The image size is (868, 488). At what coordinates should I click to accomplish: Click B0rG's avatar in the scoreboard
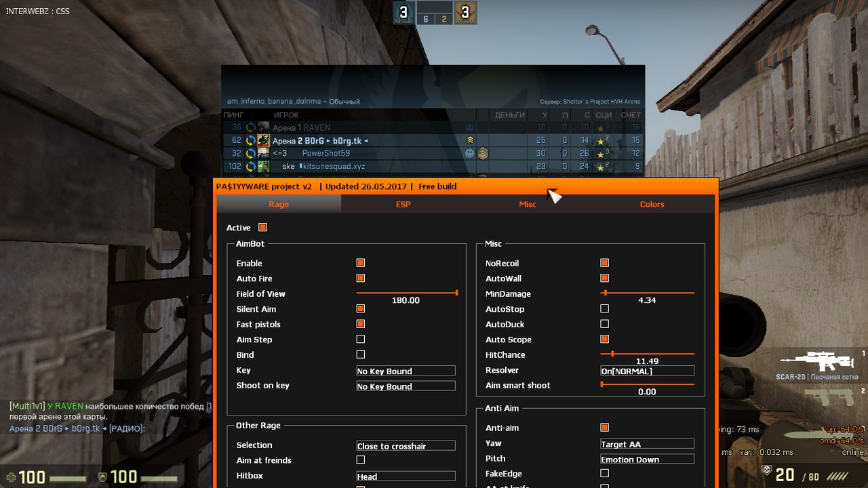pos(263,140)
